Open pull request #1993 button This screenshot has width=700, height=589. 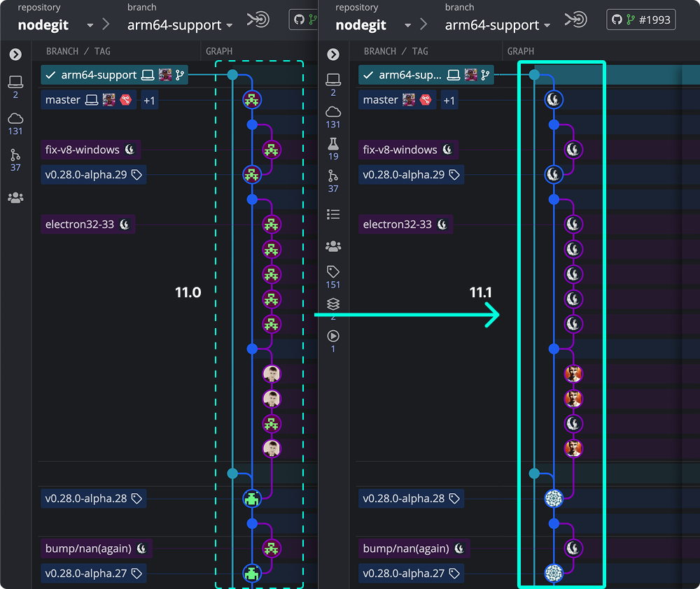click(640, 20)
